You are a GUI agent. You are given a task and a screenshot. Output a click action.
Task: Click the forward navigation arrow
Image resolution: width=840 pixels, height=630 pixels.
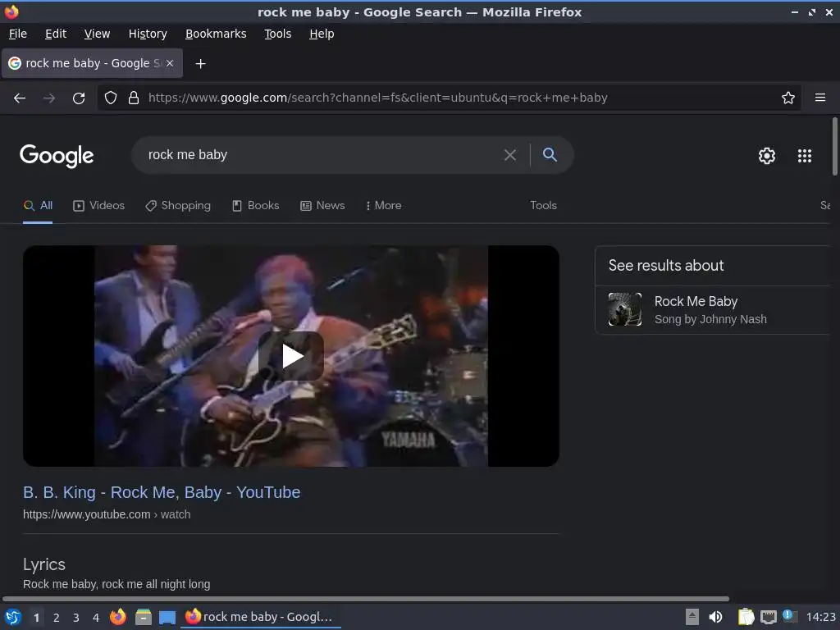tap(49, 98)
